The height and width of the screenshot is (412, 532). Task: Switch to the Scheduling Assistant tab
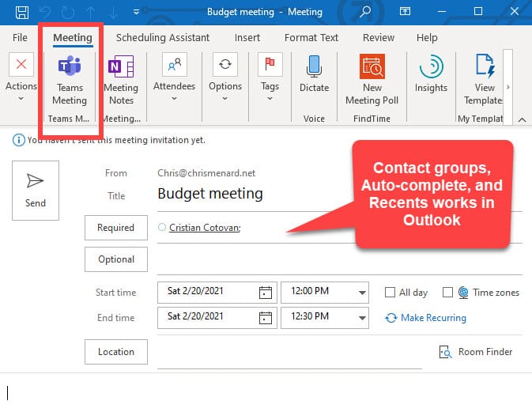pos(163,37)
